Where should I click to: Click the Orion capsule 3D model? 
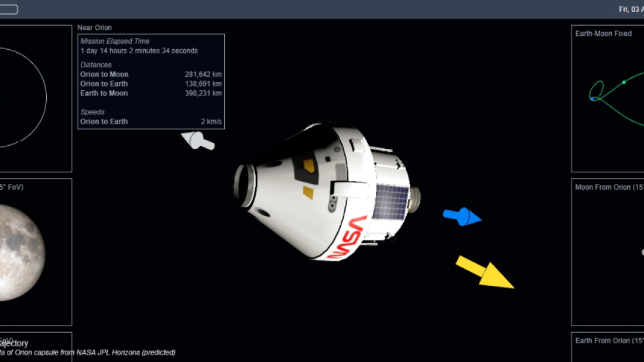point(327,192)
